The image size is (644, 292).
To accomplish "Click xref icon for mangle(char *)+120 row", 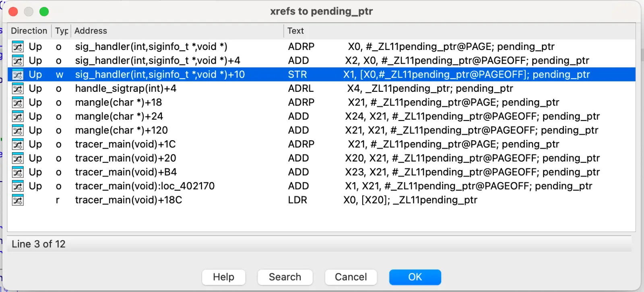I will (x=18, y=130).
